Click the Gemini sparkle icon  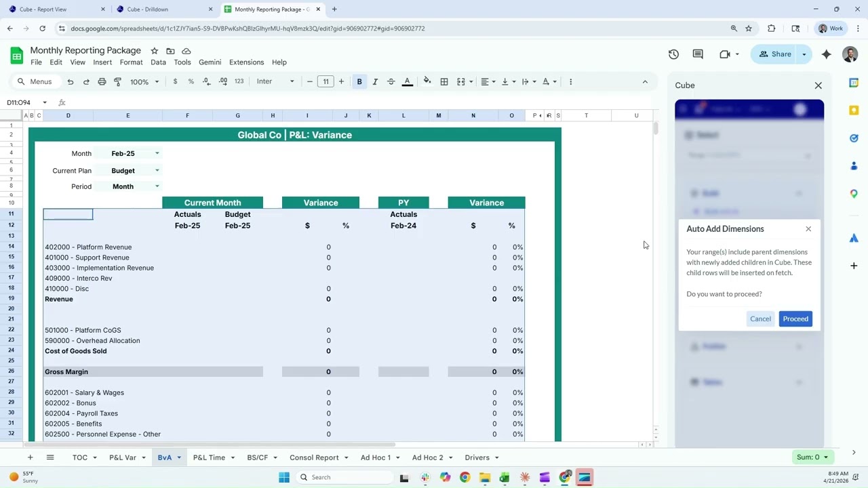826,54
